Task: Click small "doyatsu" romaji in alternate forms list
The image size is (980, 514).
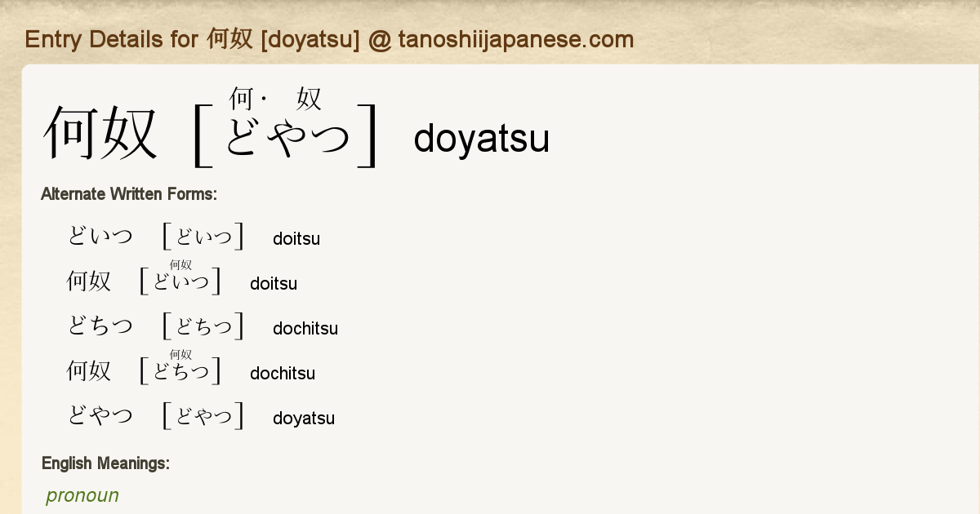Action: point(304,419)
